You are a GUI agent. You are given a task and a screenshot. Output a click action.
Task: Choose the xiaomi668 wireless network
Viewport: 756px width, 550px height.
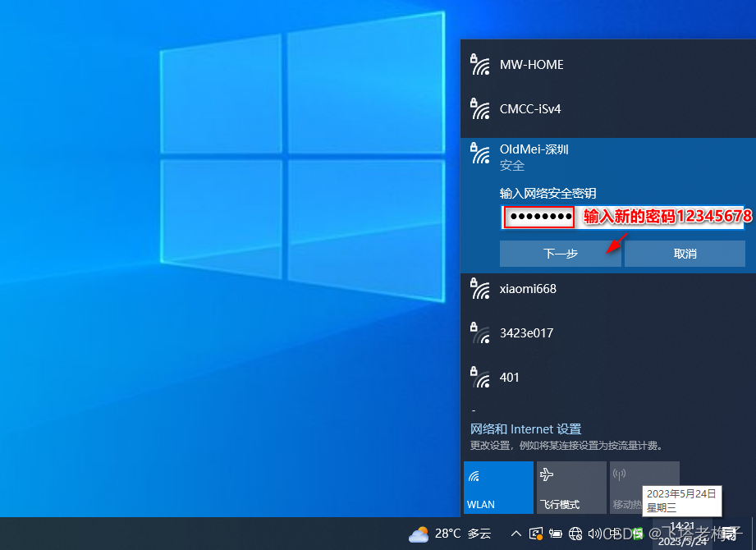[608, 289]
